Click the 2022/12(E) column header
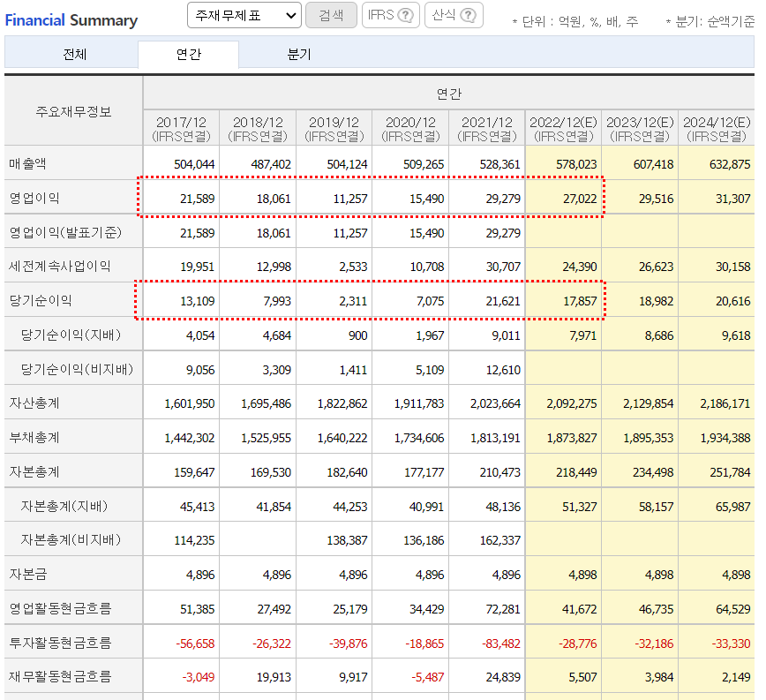 pos(563,129)
